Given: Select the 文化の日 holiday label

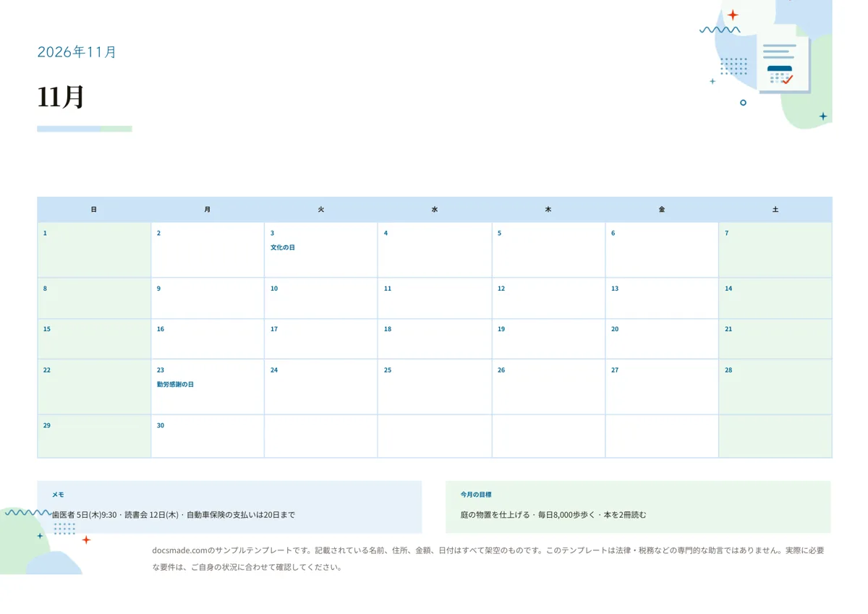Looking at the screenshot, I should coord(283,247).
